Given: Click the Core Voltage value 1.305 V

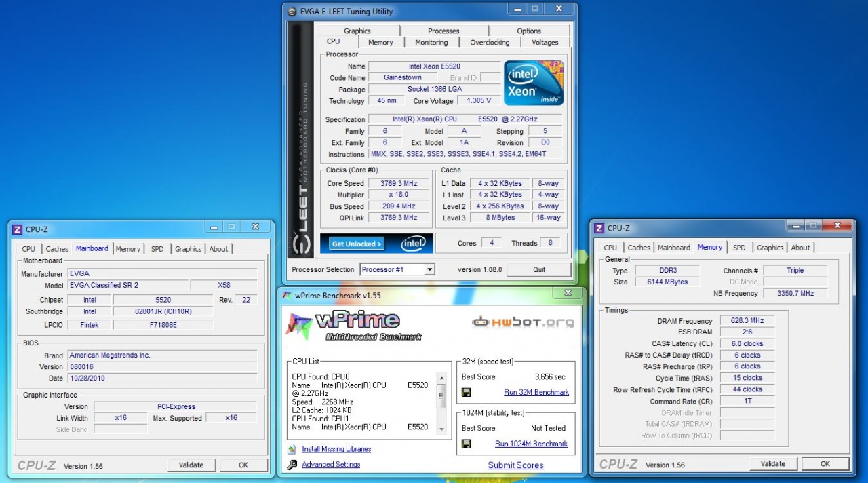Looking at the screenshot, I should click(479, 100).
